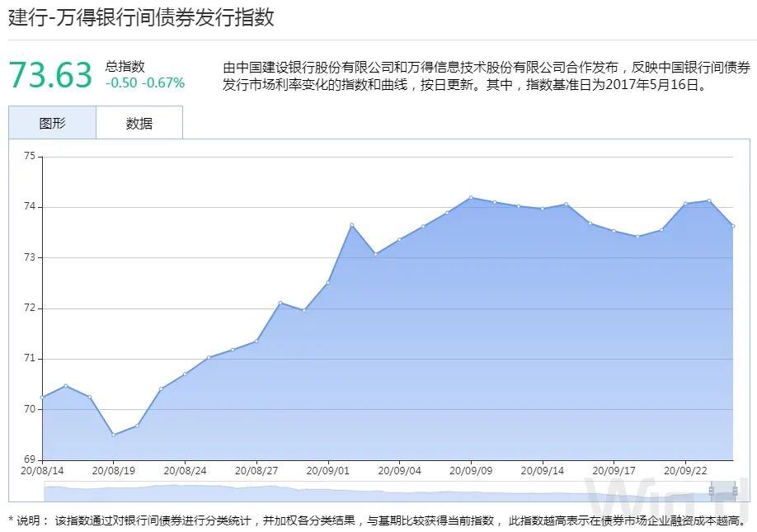757x532 pixels.
Task: Click the 总指数 label
Action: pyautogui.click(x=125, y=67)
